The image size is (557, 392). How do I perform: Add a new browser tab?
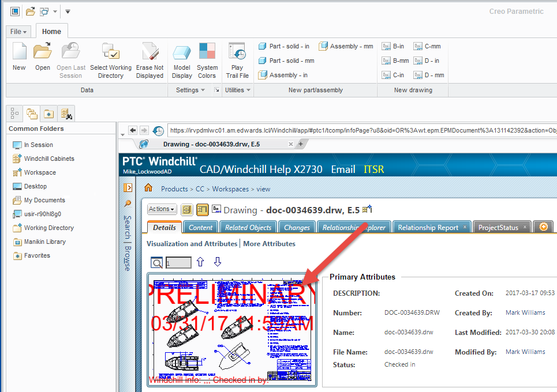pyautogui.click(x=301, y=144)
